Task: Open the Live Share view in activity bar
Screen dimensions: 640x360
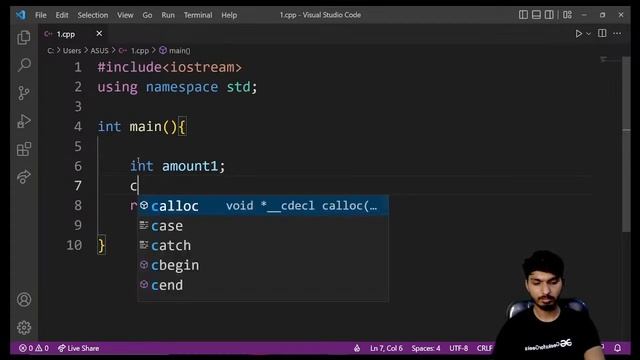Action: (24, 177)
